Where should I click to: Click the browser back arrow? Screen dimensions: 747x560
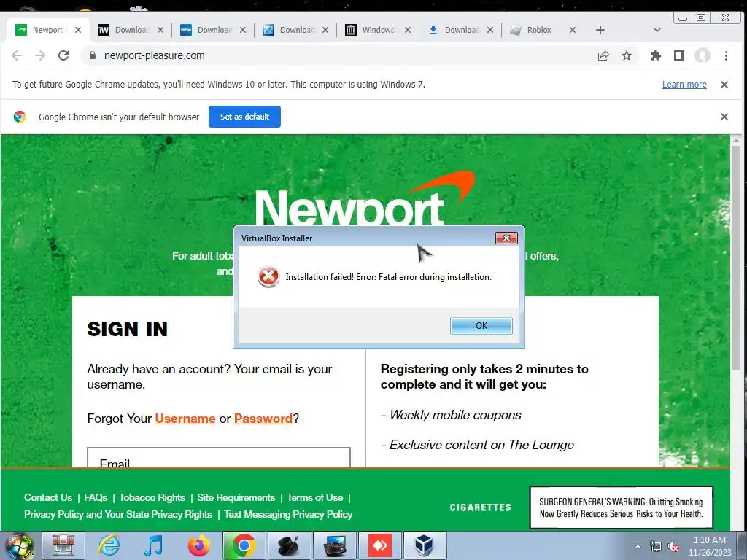coord(17,55)
